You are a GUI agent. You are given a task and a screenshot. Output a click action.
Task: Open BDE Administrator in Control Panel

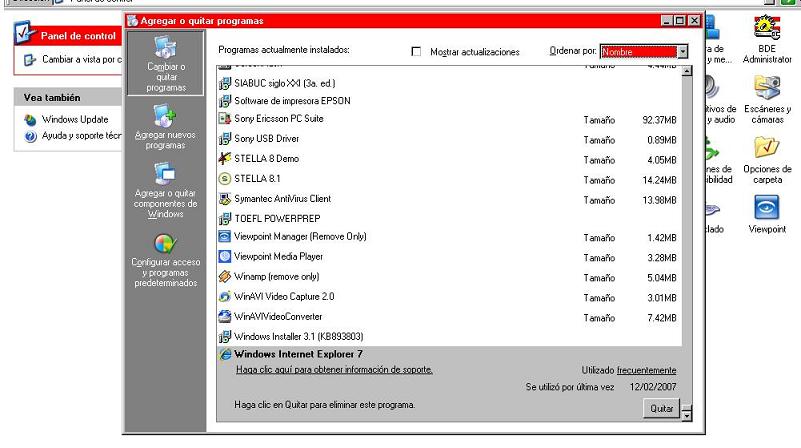[767, 39]
